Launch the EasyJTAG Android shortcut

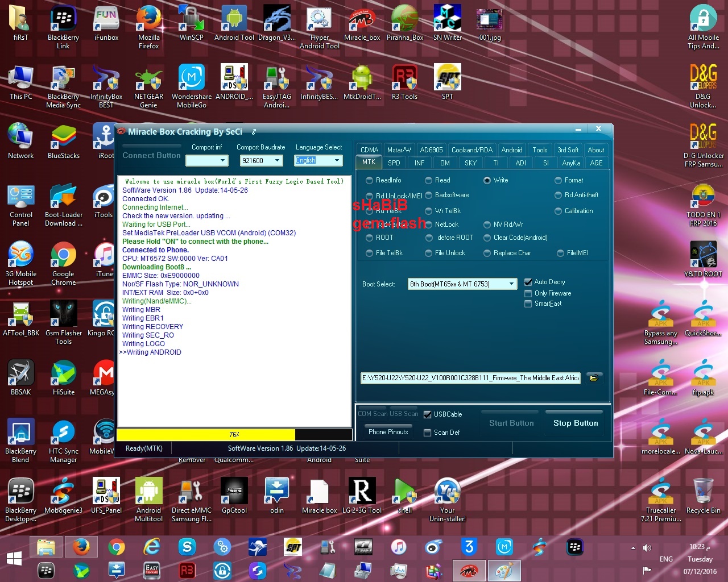point(277,86)
